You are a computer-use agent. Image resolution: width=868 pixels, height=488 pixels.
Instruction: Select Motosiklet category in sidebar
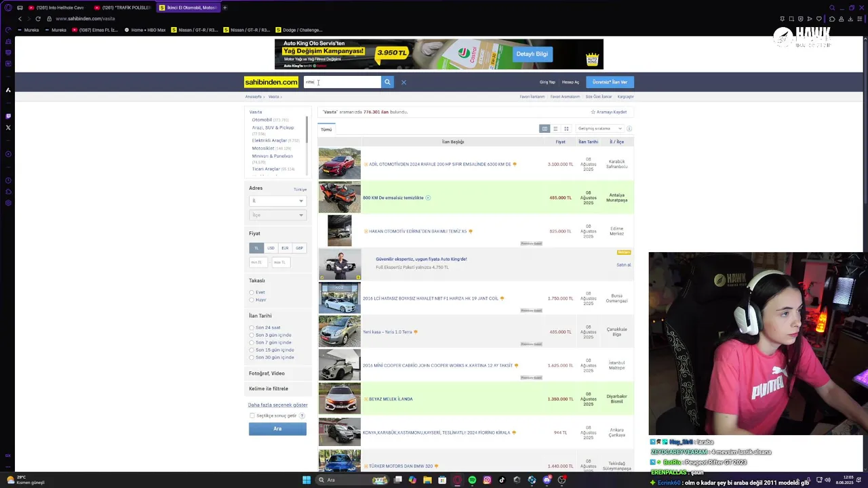tap(263, 148)
